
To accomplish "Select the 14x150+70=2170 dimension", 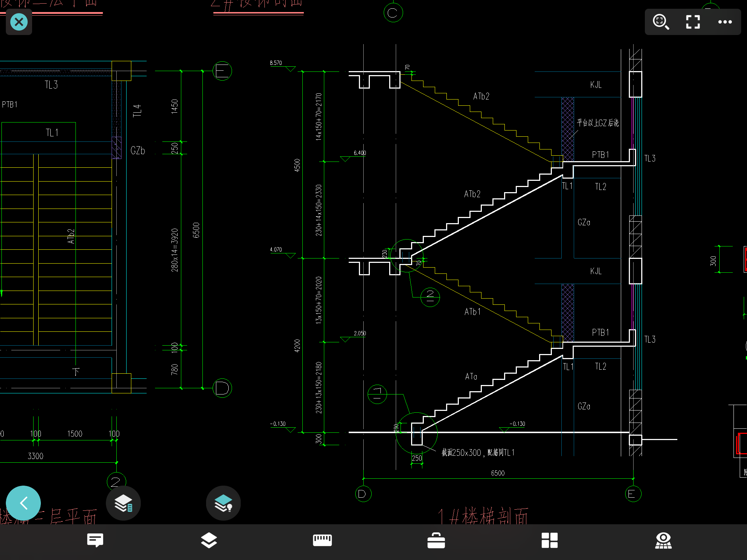I will 319,117.
